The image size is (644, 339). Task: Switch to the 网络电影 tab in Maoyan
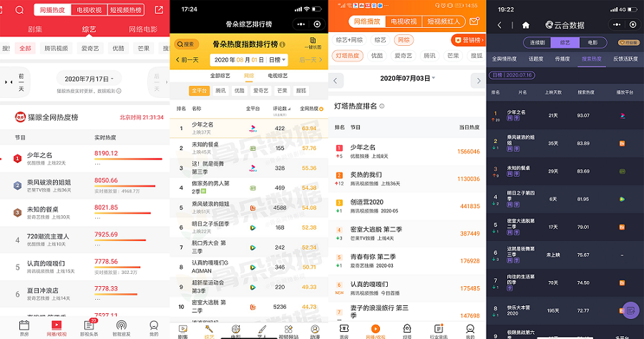[x=143, y=29]
